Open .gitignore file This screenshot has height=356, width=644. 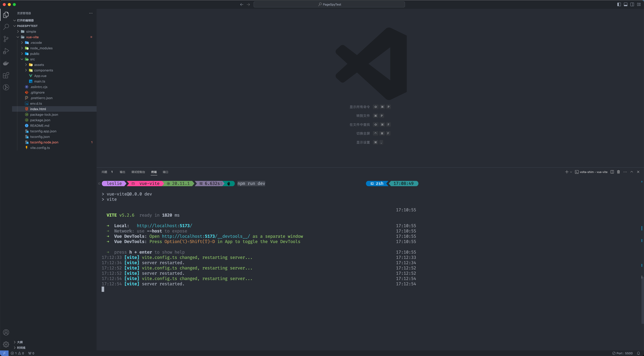pyautogui.click(x=54, y=92)
